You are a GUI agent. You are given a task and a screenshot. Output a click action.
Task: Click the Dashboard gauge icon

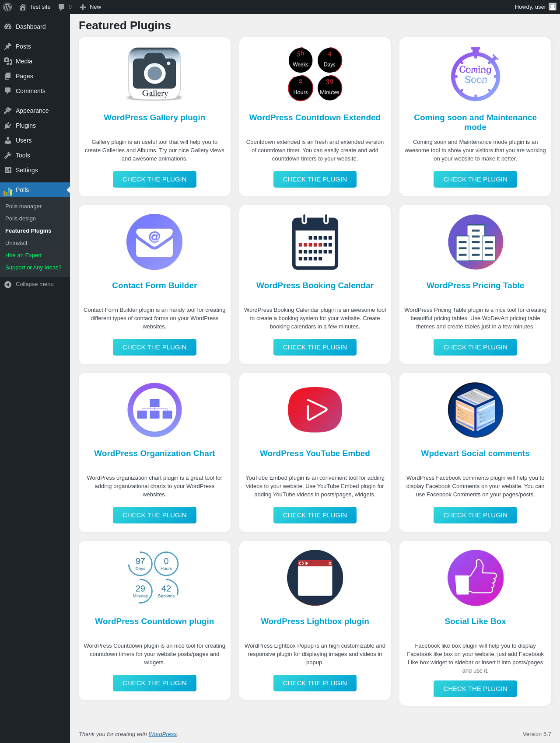click(x=8, y=27)
